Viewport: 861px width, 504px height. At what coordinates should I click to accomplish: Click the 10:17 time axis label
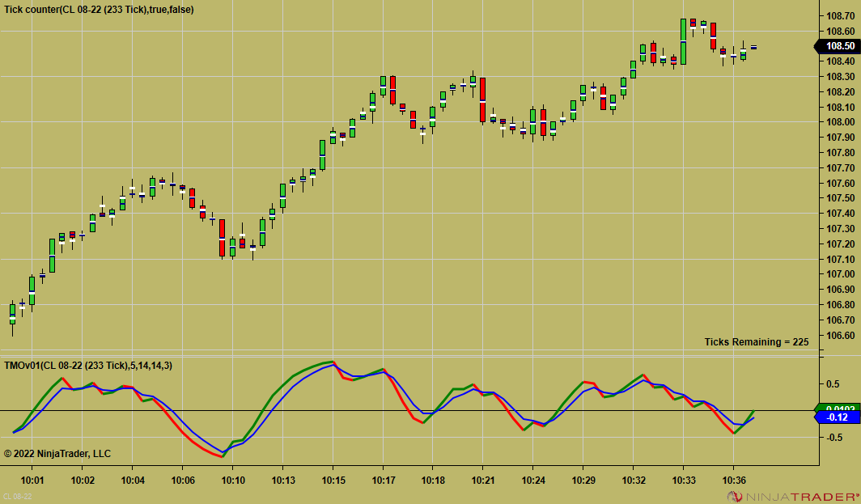[x=384, y=481]
